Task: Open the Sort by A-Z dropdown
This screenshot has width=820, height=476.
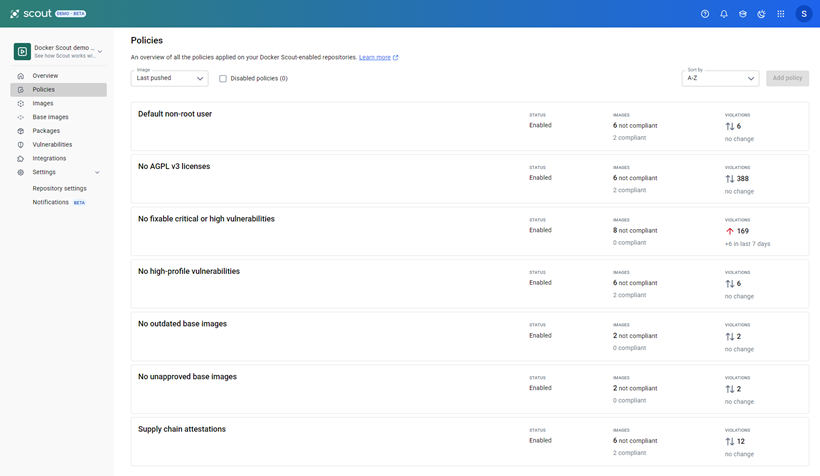Action: tap(721, 78)
